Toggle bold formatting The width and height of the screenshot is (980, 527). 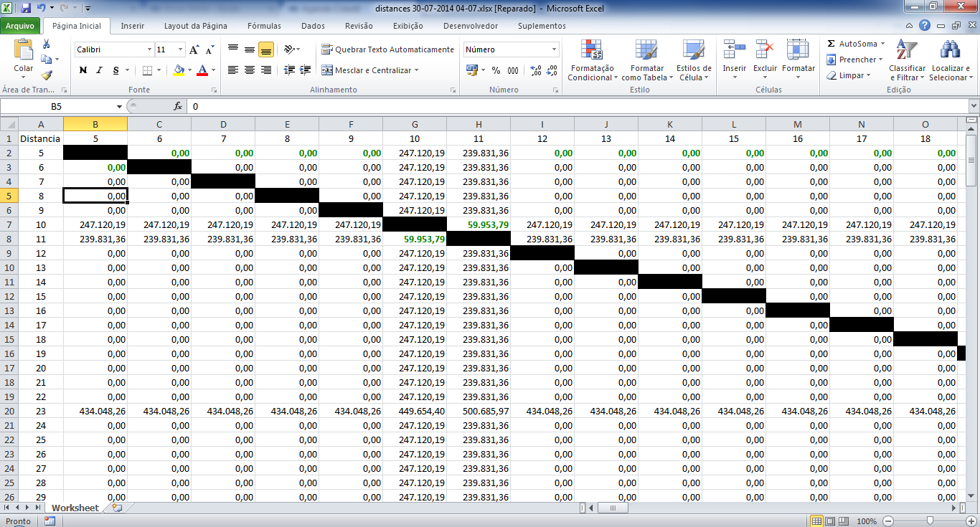pos(83,70)
